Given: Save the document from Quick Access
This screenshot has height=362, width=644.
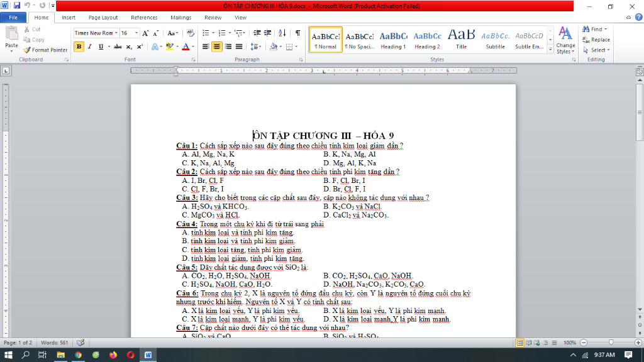Looking at the screenshot, I should coord(17,6).
